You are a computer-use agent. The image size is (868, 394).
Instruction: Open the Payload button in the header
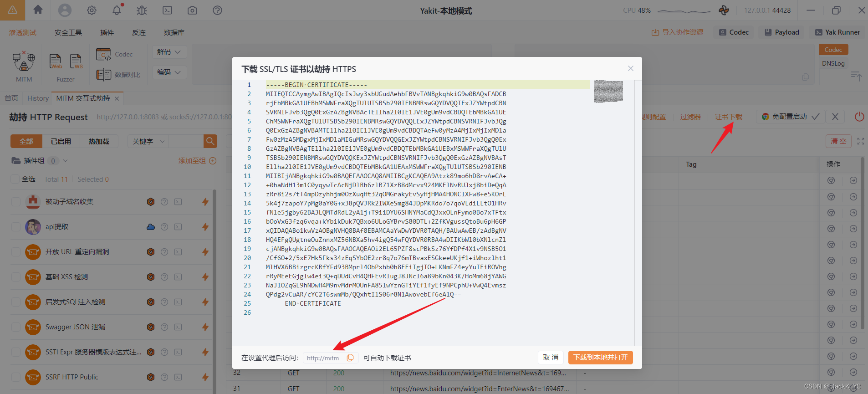click(782, 32)
